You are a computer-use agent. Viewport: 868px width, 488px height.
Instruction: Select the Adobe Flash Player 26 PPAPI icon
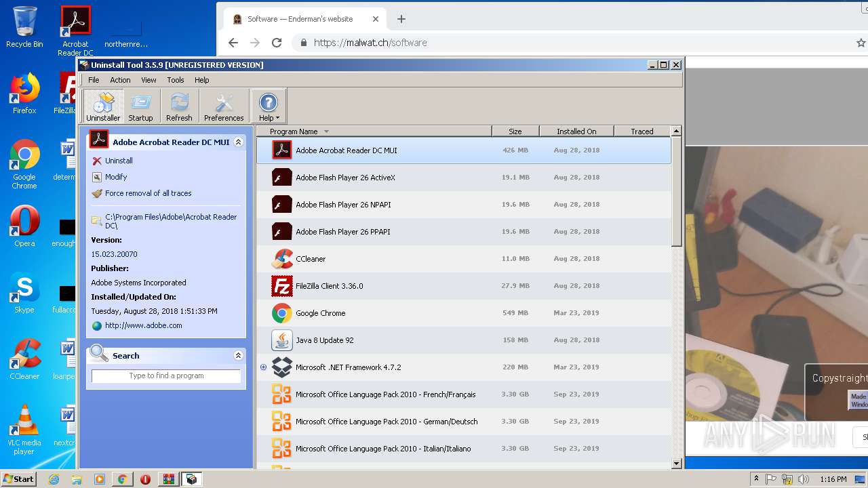point(282,231)
